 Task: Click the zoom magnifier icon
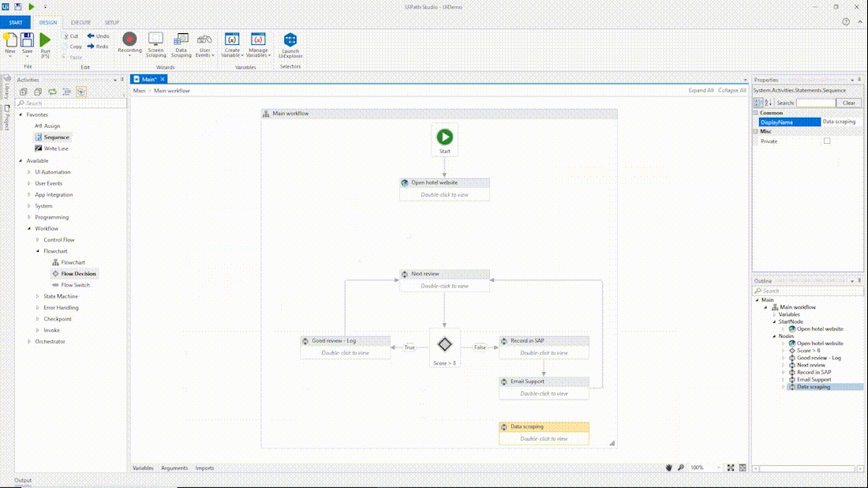[681, 467]
